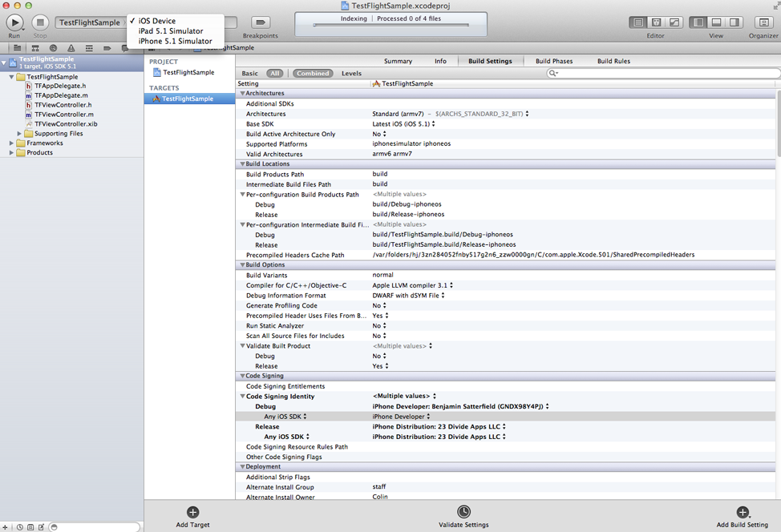Switch to the Info tab
This screenshot has height=532, width=781.
point(440,61)
